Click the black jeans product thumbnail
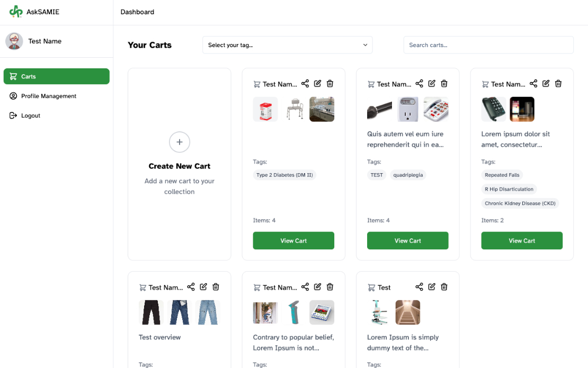 151,312
